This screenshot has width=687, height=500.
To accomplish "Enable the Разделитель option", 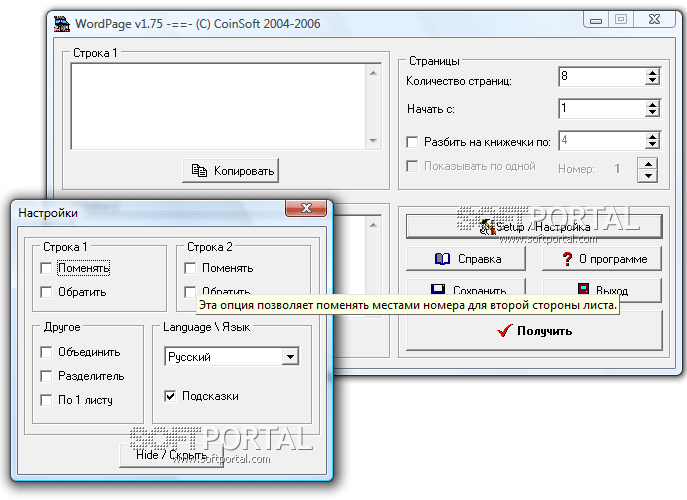I will coord(46,376).
